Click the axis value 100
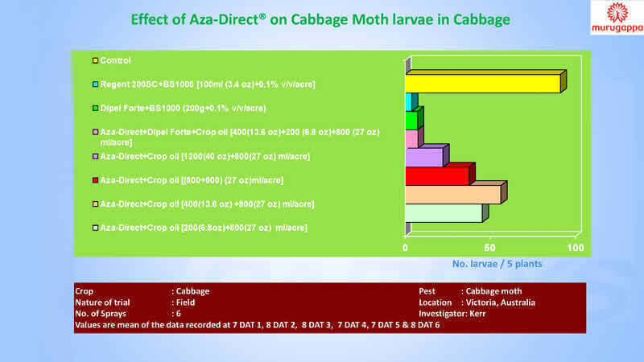Viewport: 644px width, 362px height. pyautogui.click(x=575, y=249)
